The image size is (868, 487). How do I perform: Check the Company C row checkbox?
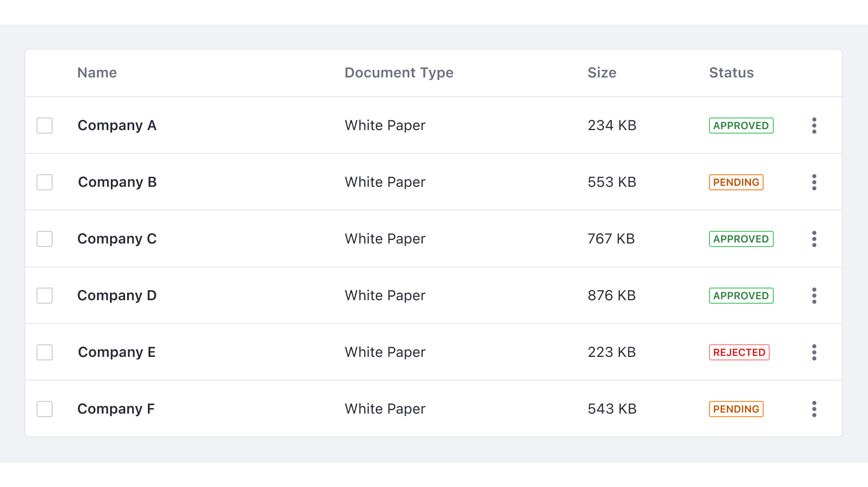[45, 239]
